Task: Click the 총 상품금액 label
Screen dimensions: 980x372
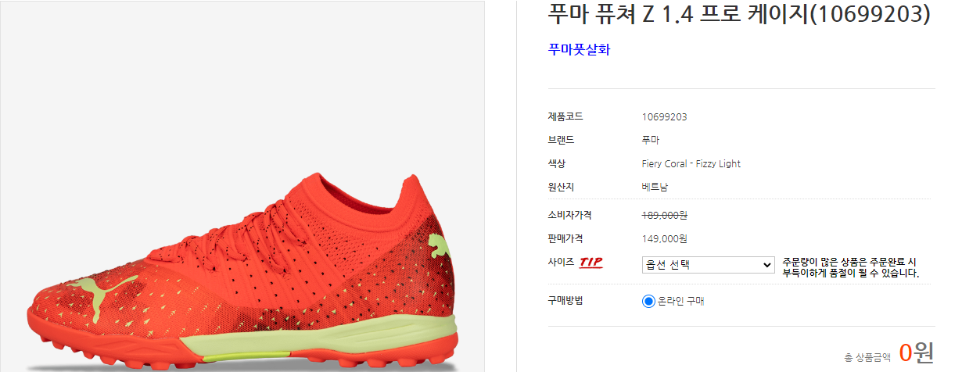Action: (867, 357)
